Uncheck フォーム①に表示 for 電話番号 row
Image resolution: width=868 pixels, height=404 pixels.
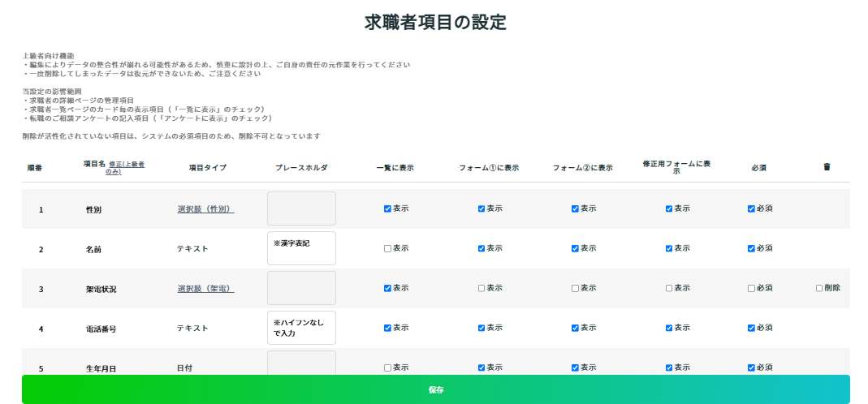pyautogui.click(x=482, y=329)
